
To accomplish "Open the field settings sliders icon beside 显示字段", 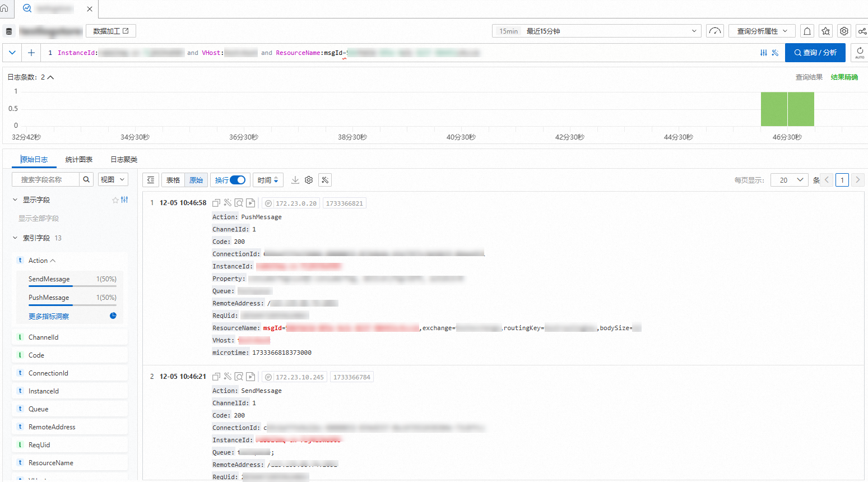I will (x=124, y=200).
